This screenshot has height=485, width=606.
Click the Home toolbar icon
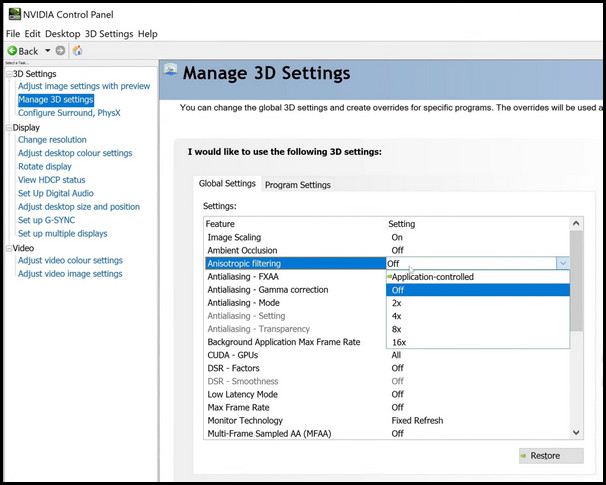click(78, 51)
